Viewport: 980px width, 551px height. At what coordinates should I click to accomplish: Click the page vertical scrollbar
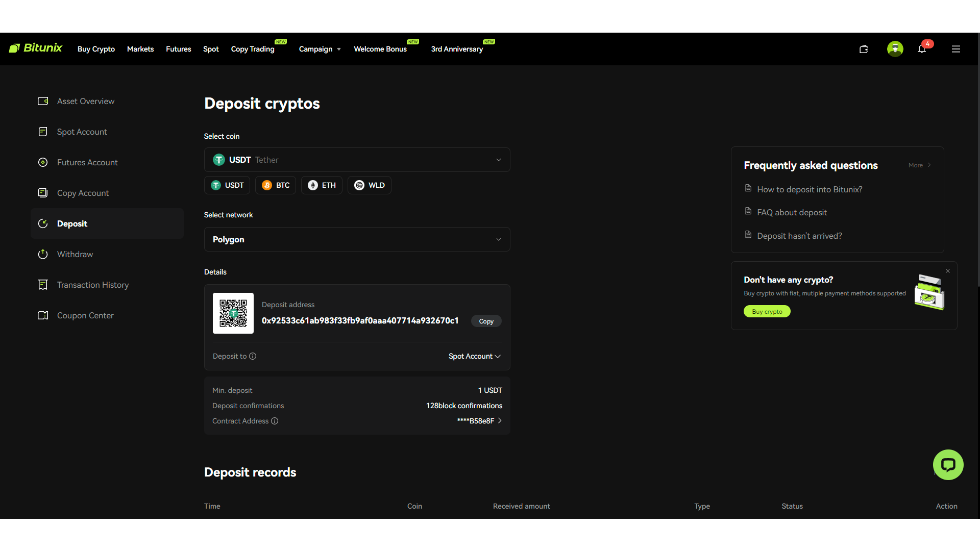[978, 160]
